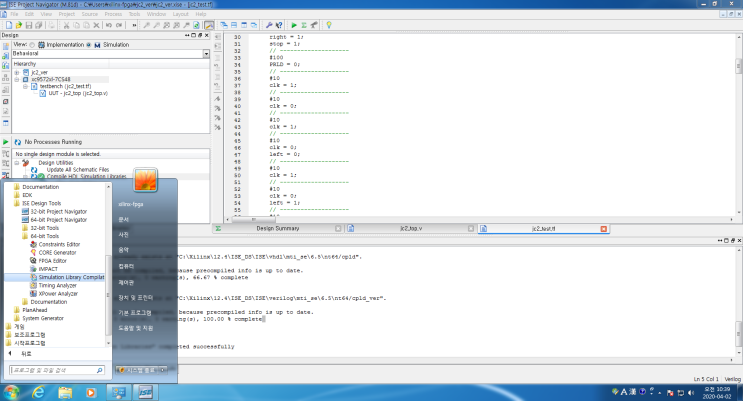Viewport: 743px width, 401px height.
Task: Click the sigma Design Summary toolbar icon
Action: click(x=304, y=25)
